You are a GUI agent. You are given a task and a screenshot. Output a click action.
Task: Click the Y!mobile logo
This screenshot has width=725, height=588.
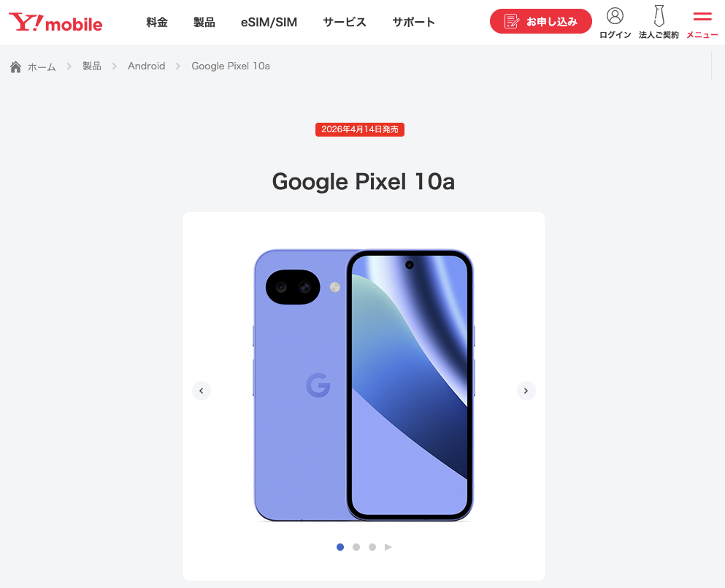pyautogui.click(x=55, y=22)
